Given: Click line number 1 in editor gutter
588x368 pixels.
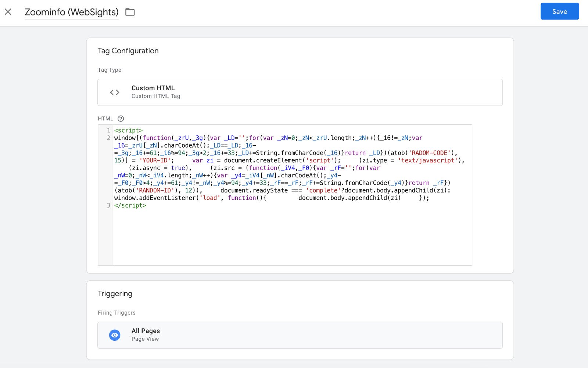Looking at the screenshot, I should point(108,130).
